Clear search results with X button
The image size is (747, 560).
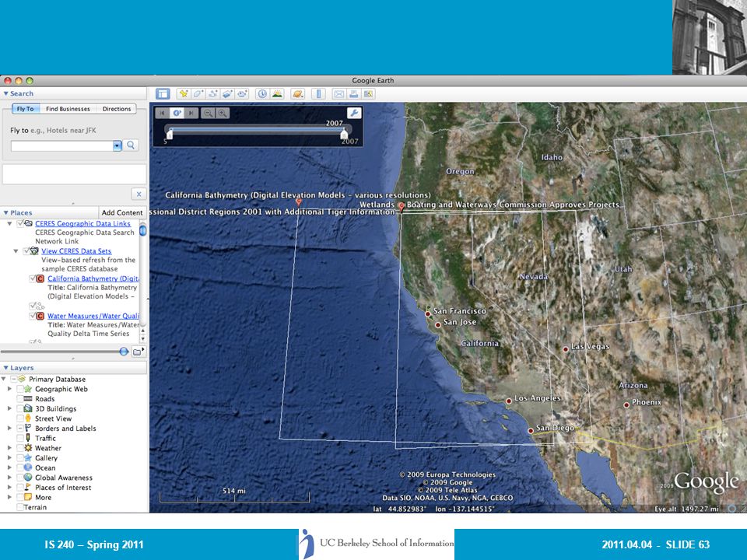pyautogui.click(x=139, y=194)
